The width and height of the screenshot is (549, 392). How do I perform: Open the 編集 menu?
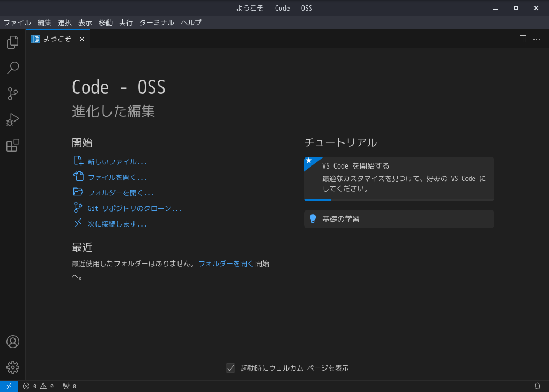[44, 22]
